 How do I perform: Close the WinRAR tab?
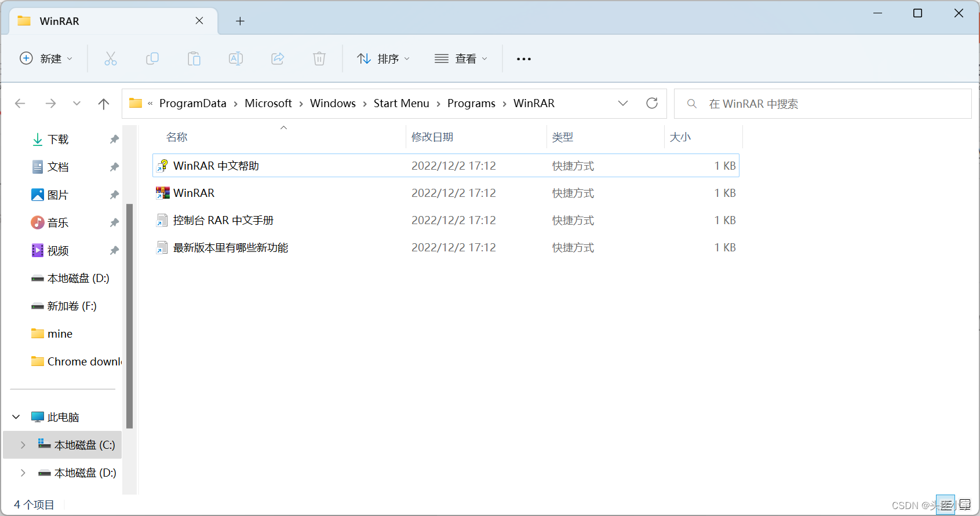pyautogui.click(x=199, y=21)
